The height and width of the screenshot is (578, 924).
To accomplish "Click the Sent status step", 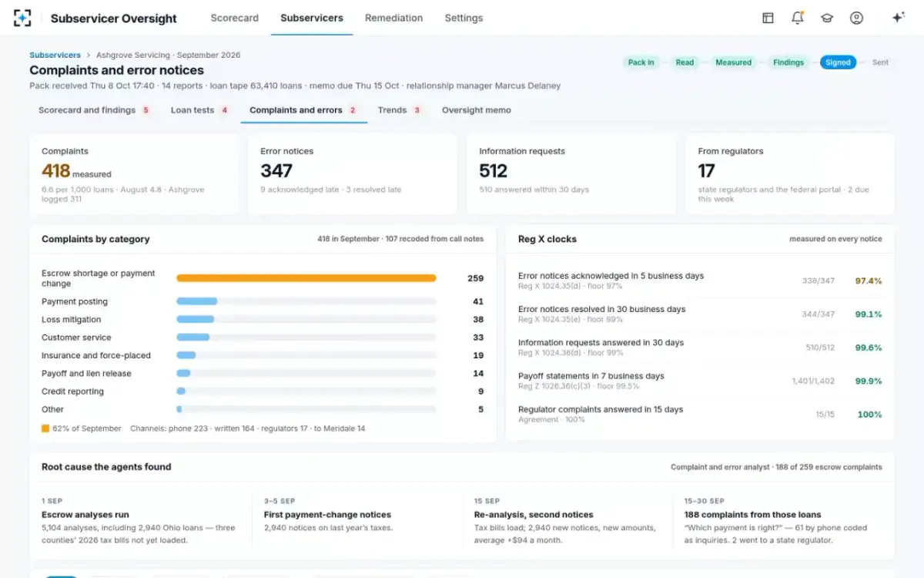I will [880, 62].
